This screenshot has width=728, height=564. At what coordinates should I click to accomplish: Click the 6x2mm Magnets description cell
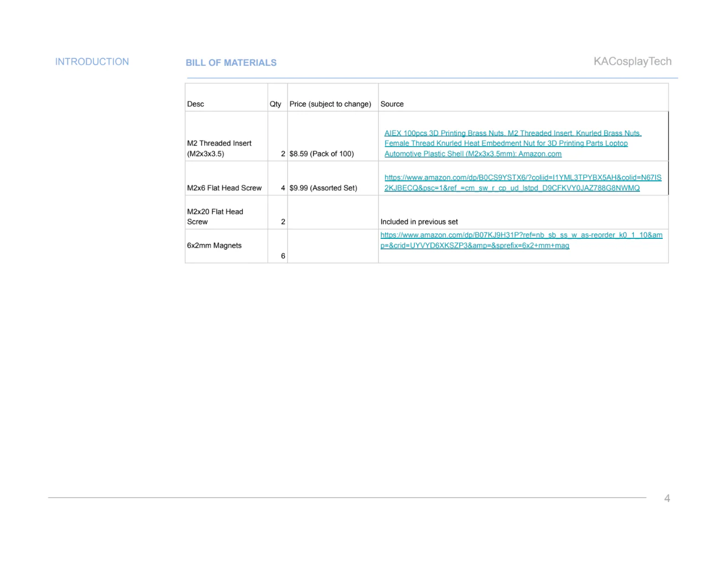click(226, 246)
